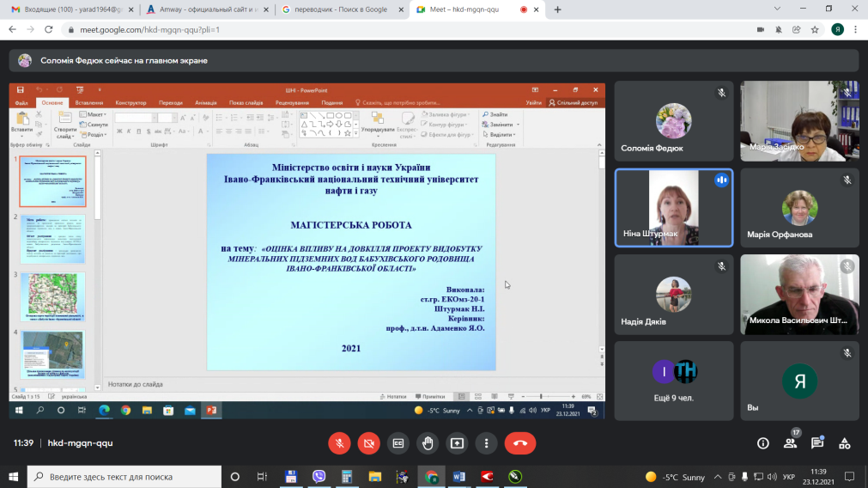Turn on the camera in Meet
868x488 pixels.
368,443
